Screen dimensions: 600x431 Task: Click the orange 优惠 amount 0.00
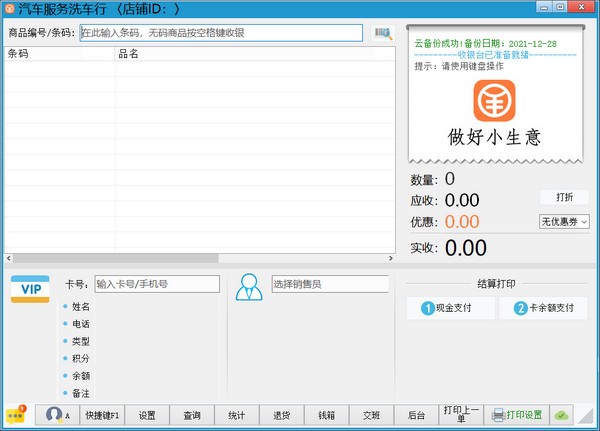point(462,222)
